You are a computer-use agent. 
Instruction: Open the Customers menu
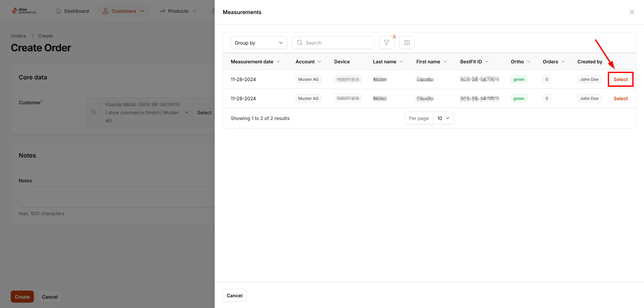(x=124, y=11)
